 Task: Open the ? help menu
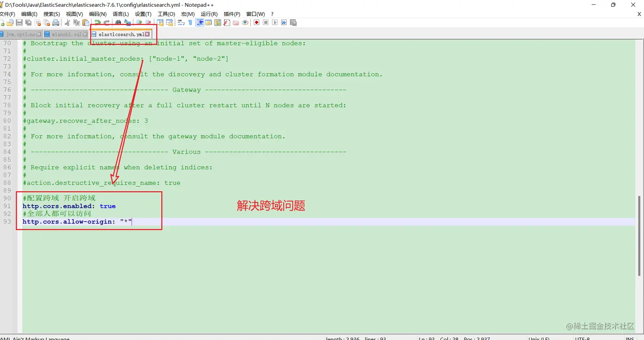272,14
